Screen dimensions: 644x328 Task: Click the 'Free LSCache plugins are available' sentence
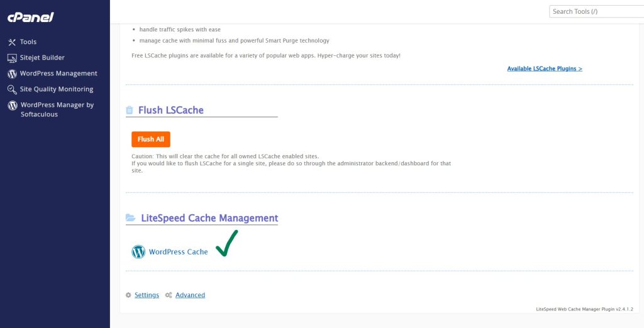click(x=266, y=55)
